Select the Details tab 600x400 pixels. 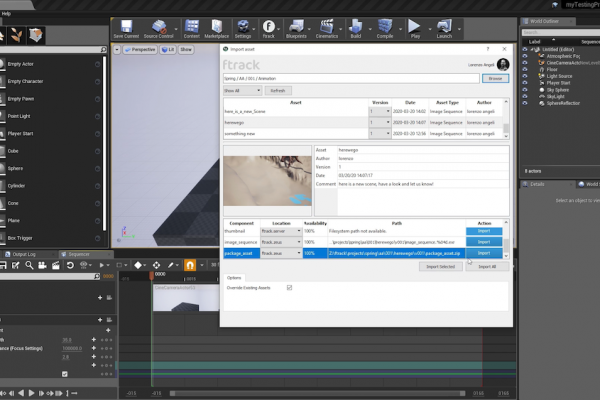click(x=537, y=184)
